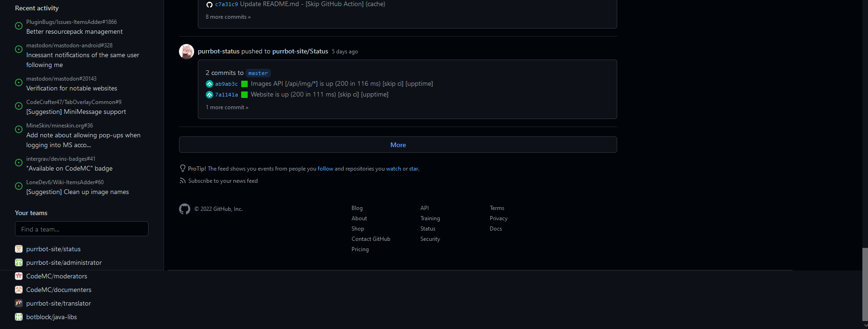Open Contact GitHub footer link
Image resolution: width=868 pixels, height=329 pixels.
tap(371, 239)
